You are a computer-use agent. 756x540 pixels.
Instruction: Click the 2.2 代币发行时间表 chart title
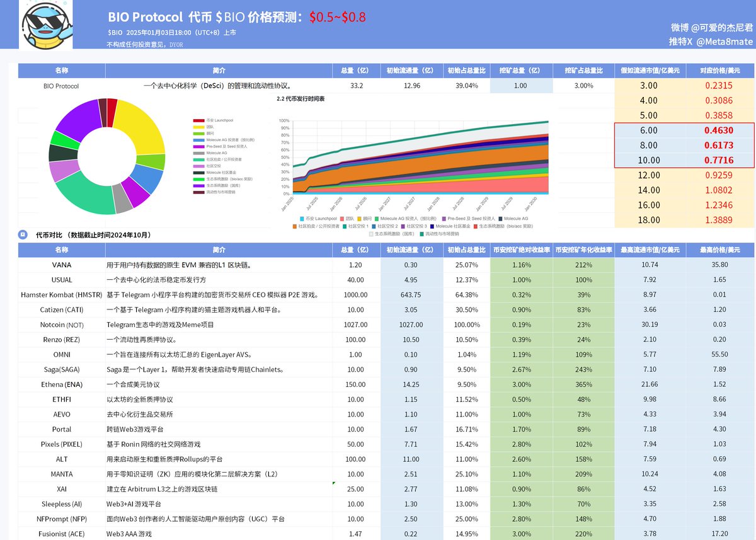point(301,99)
